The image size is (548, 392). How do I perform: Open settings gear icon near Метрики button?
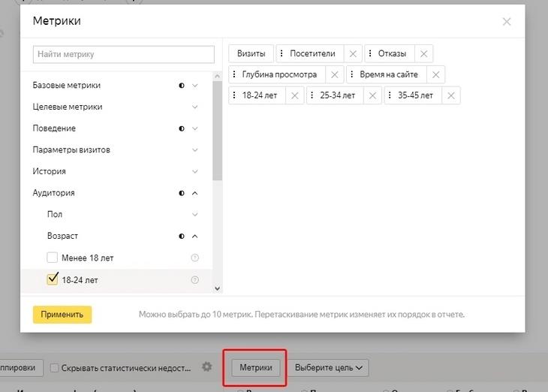click(207, 367)
